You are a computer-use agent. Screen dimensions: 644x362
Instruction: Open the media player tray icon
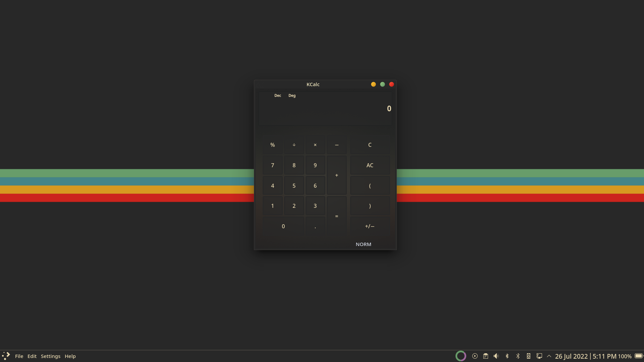pyautogui.click(x=475, y=356)
